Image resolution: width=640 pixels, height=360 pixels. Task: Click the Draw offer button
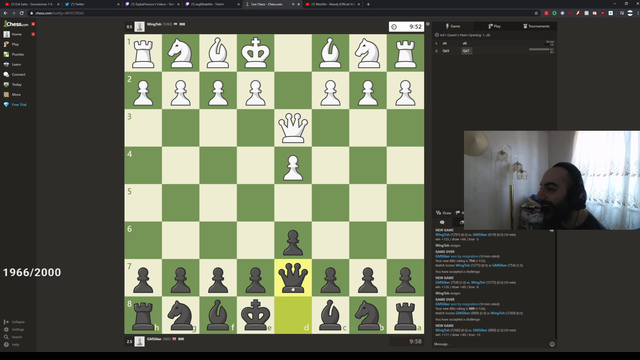(x=444, y=213)
